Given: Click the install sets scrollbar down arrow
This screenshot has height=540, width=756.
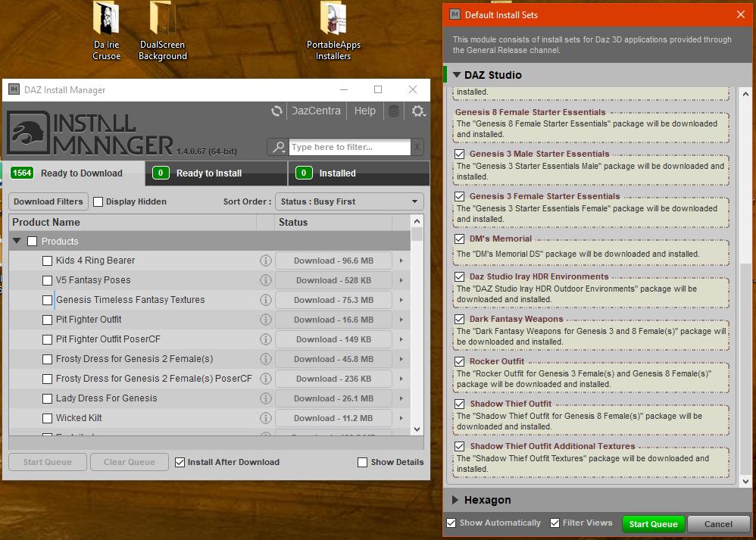Looking at the screenshot, I should click(745, 481).
